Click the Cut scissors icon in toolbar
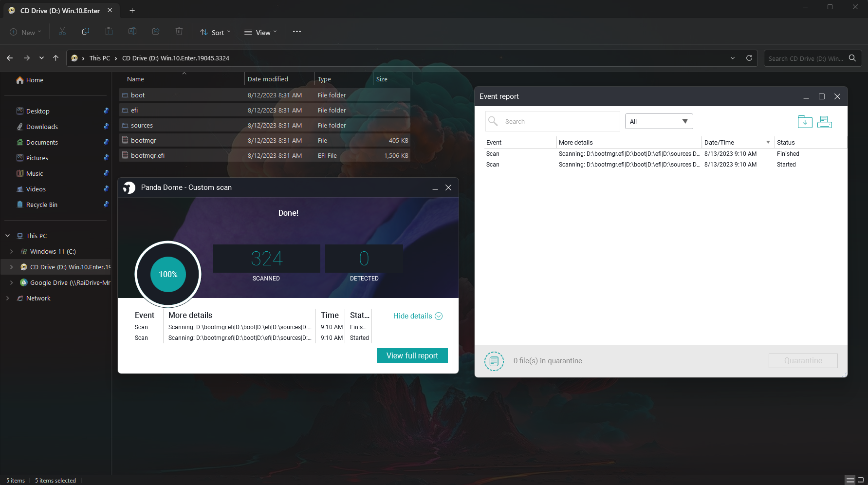This screenshot has height=485, width=868. (62, 32)
